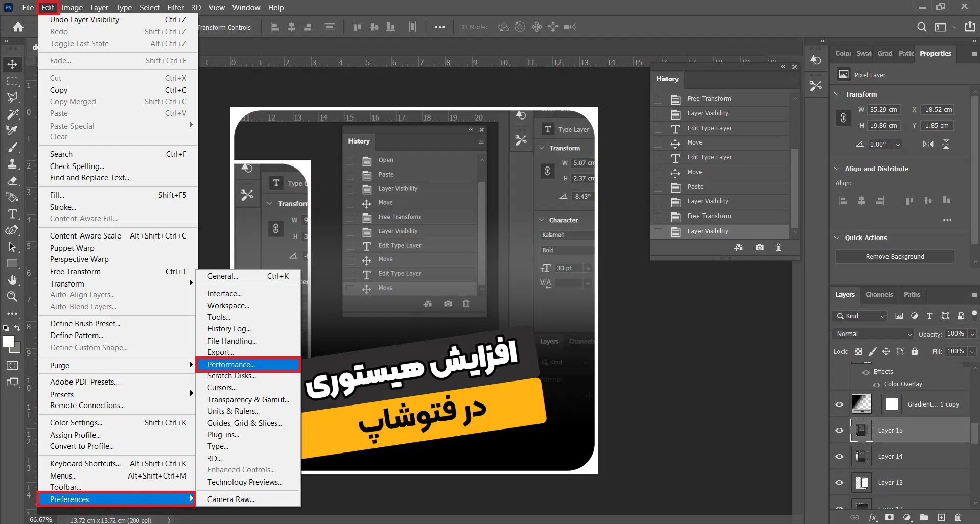Screen dimensions: 980x524
Task: Click the Width field in Transform
Action: click(x=883, y=110)
